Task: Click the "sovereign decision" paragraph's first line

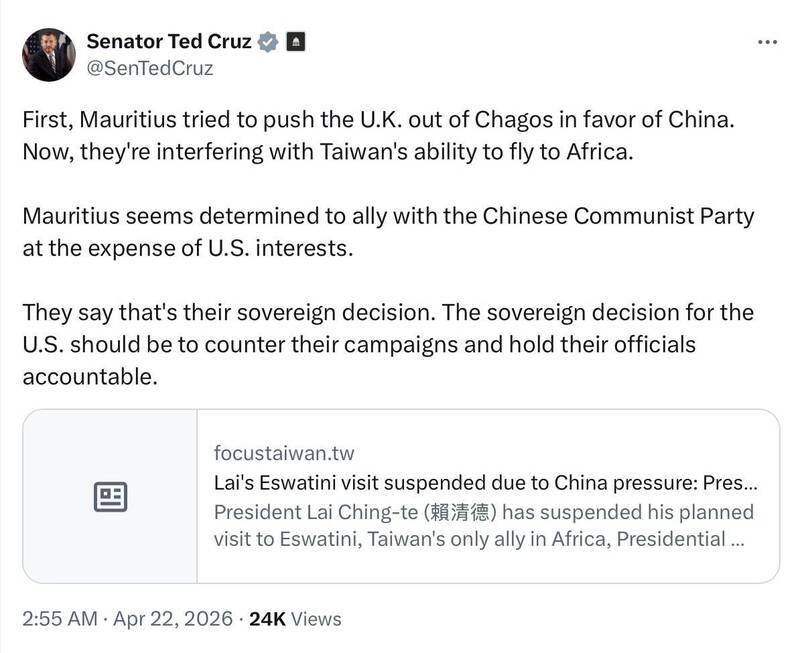Action: (x=388, y=312)
